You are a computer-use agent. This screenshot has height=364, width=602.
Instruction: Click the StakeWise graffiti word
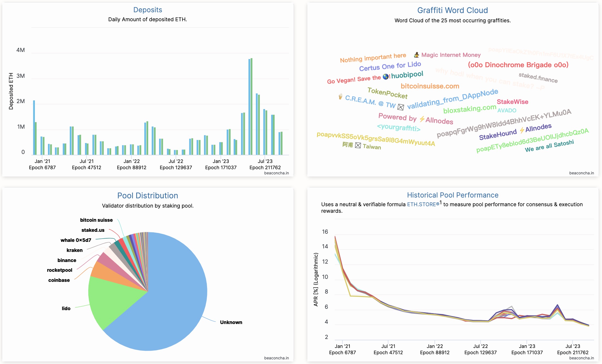coord(512,102)
